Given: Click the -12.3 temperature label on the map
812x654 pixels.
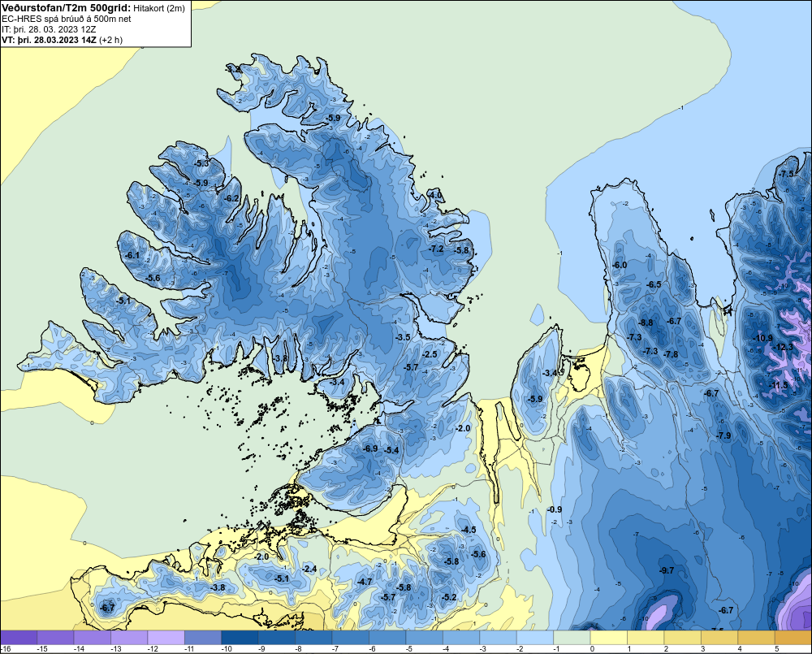Looking at the screenshot, I should pos(782,347).
